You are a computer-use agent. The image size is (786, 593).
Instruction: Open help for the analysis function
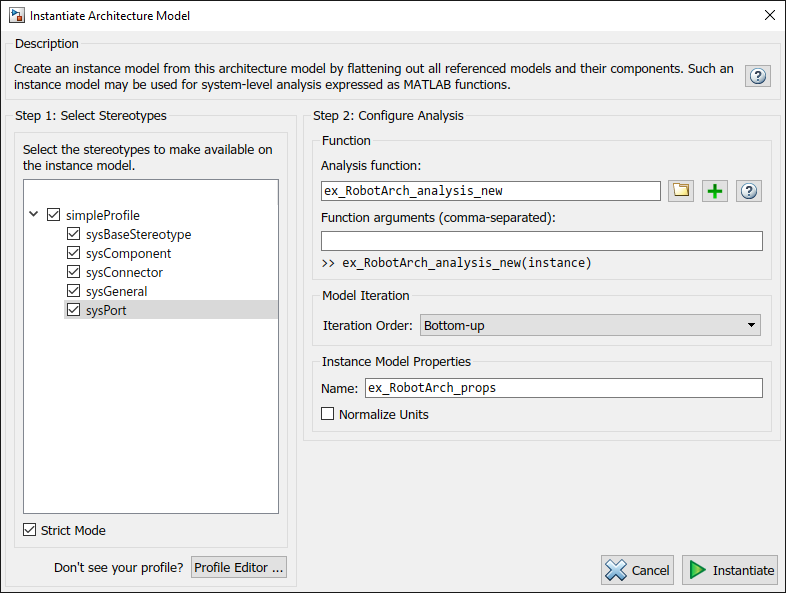[749, 191]
